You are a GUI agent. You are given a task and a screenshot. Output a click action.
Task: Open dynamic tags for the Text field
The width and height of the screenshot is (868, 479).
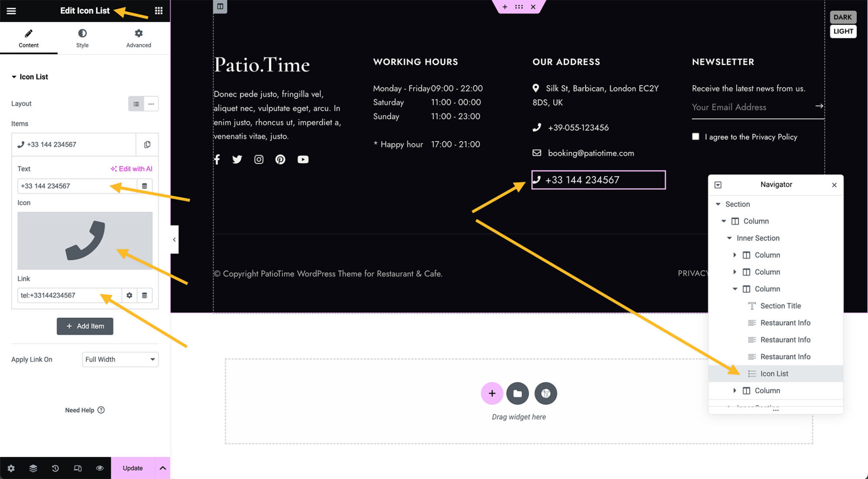144,186
